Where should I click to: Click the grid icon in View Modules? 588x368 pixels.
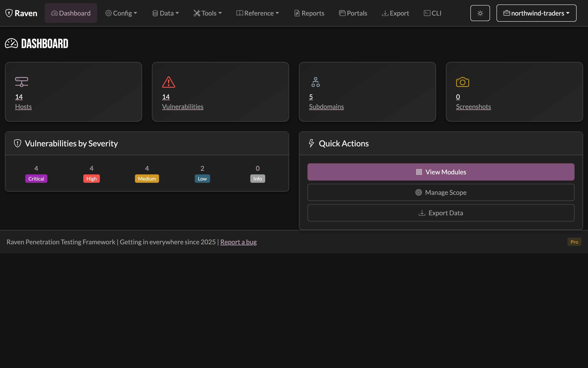(x=419, y=172)
